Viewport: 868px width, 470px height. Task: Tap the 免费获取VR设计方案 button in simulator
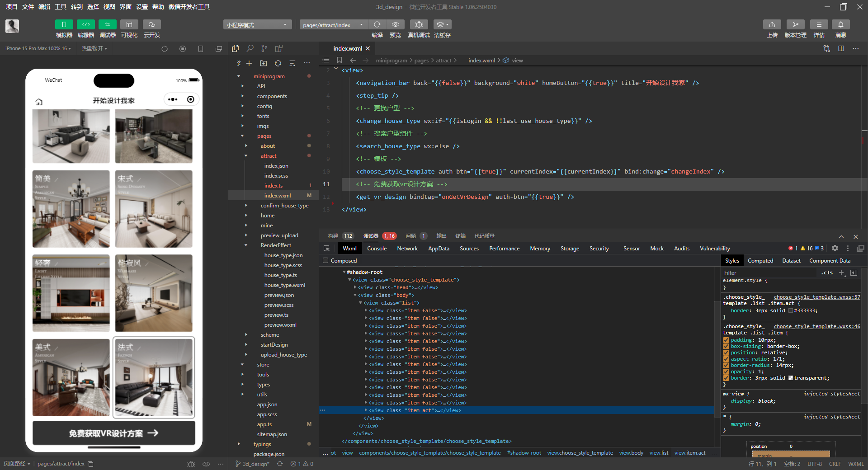click(x=114, y=433)
